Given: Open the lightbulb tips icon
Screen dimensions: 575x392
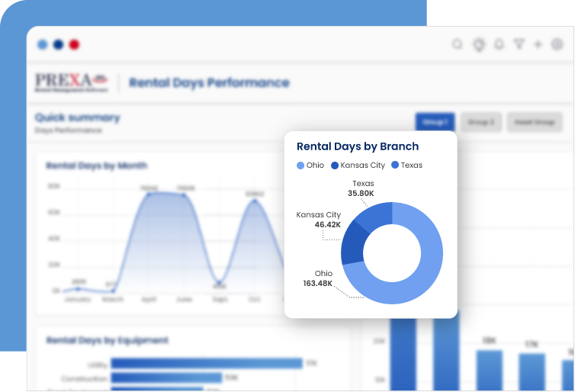Looking at the screenshot, I should [x=479, y=45].
